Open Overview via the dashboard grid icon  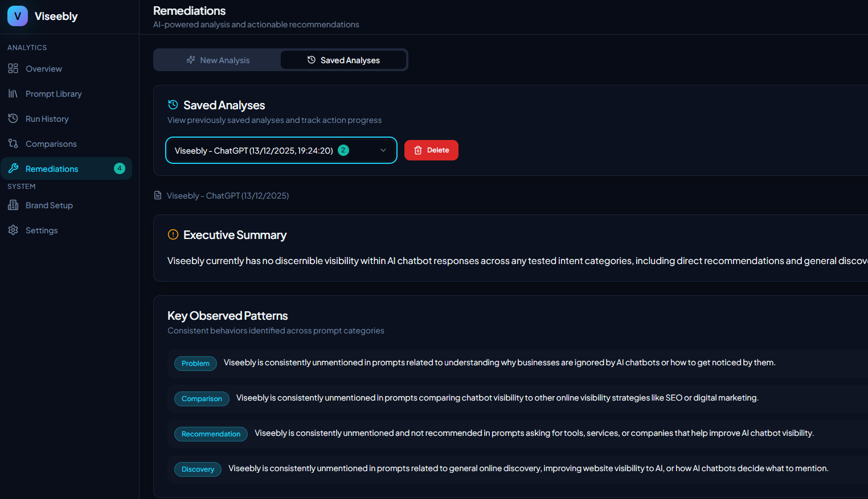(x=14, y=68)
